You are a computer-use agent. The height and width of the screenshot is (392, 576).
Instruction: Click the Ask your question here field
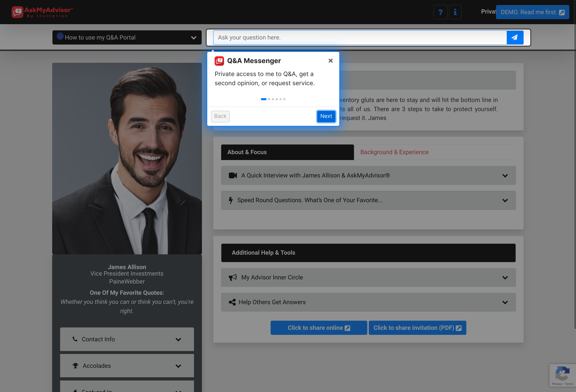360,37
